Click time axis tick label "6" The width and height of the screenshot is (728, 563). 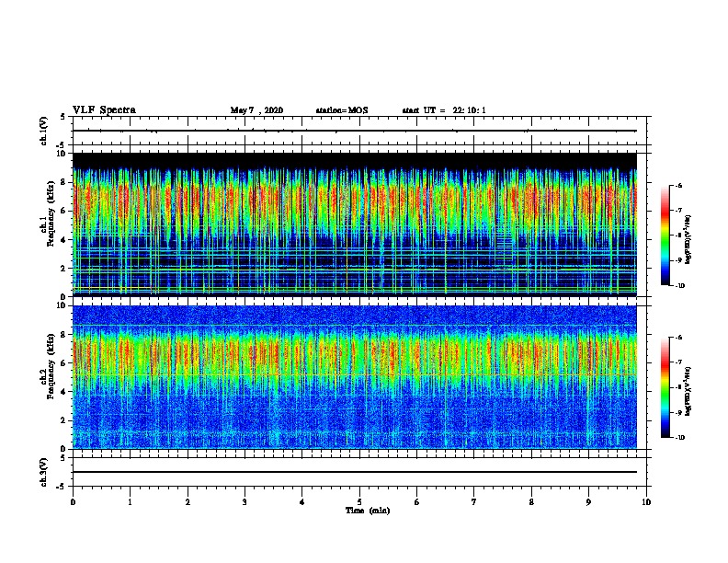(416, 502)
